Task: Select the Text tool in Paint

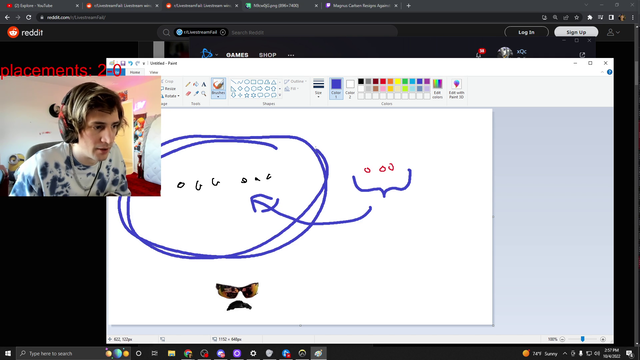Action: (x=204, y=84)
